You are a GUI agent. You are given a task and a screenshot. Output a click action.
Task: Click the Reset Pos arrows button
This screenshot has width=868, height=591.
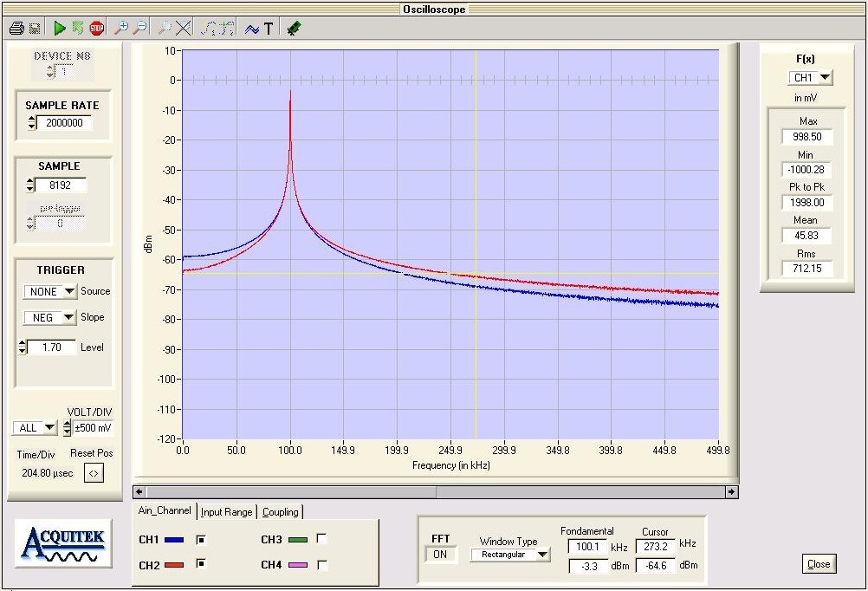[x=94, y=473]
